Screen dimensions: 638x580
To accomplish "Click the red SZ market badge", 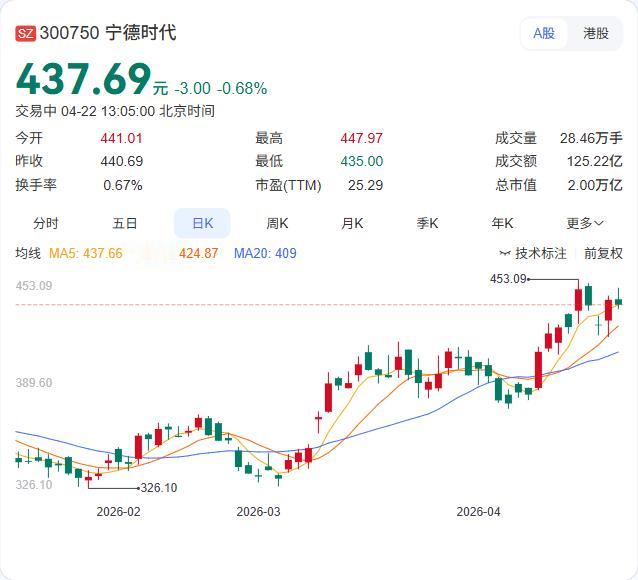I will click(x=26, y=33).
